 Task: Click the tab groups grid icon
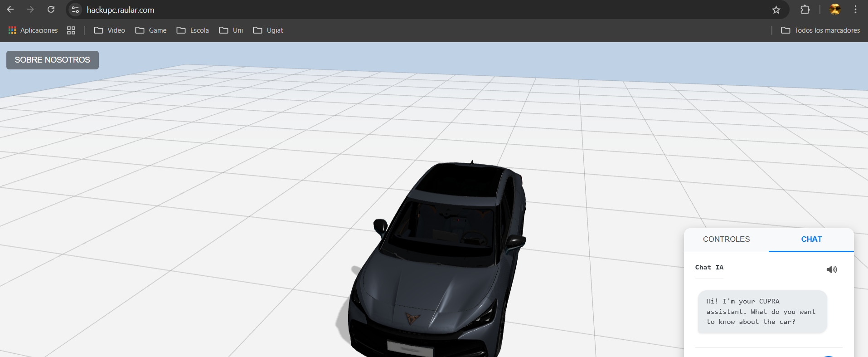71,30
